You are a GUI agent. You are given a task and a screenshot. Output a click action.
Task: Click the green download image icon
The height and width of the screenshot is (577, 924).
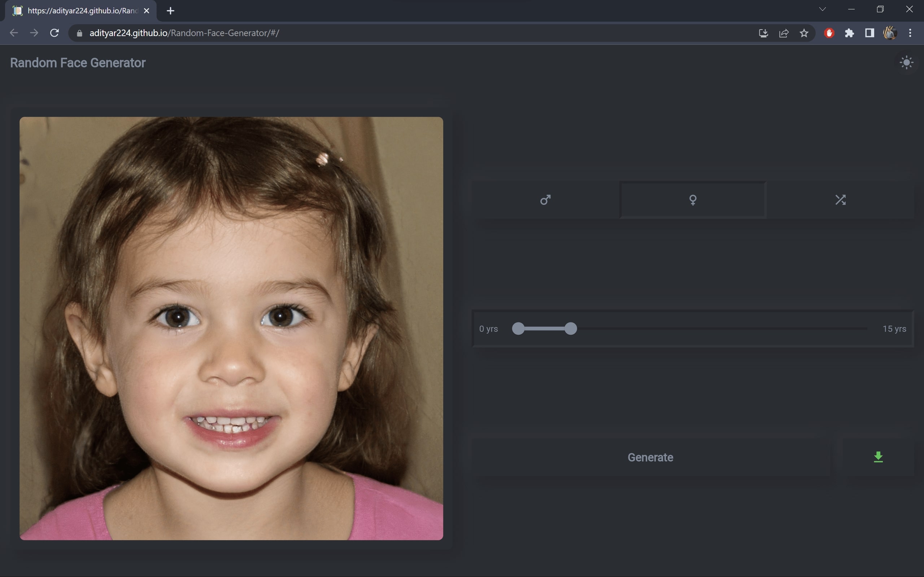click(878, 457)
